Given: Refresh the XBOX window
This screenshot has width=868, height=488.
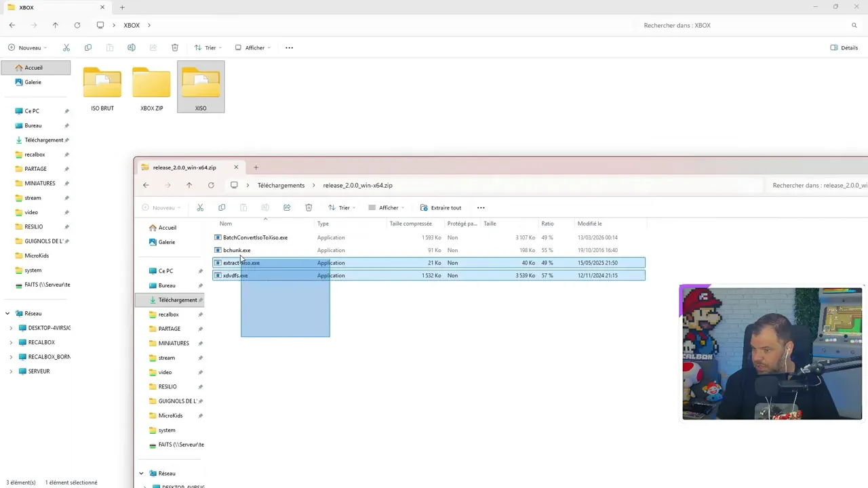Looking at the screenshot, I should [77, 25].
